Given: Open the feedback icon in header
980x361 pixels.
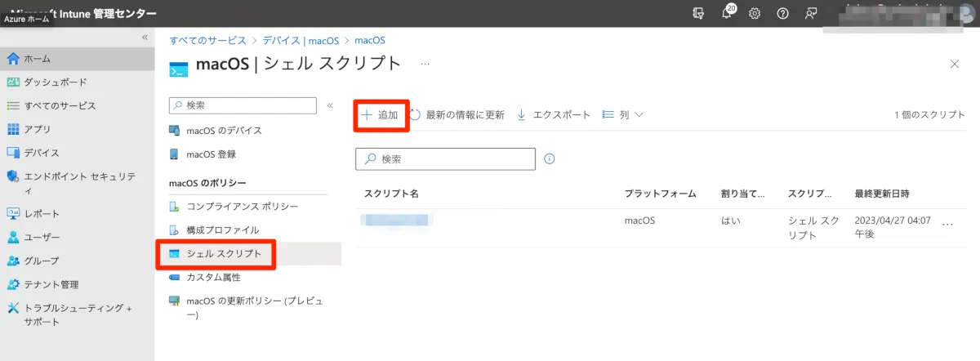Looking at the screenshot, I should pos(810,14).
